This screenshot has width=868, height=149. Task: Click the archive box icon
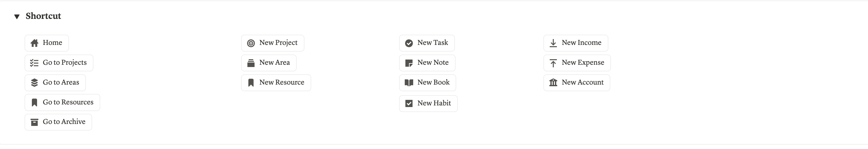34,122
